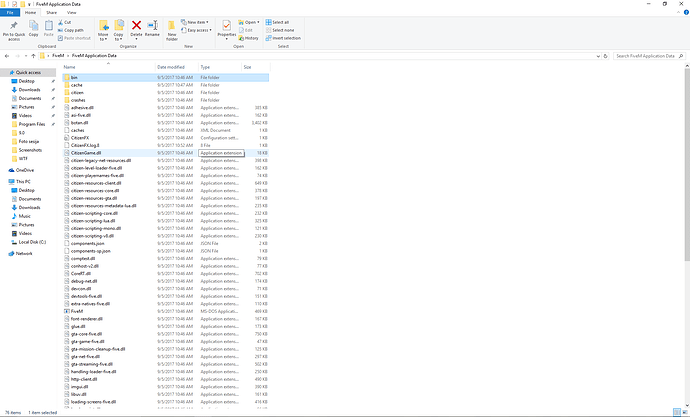Select the bin folder
The height and width of the screenshot is (417, 690).
[x=165, y=77]
